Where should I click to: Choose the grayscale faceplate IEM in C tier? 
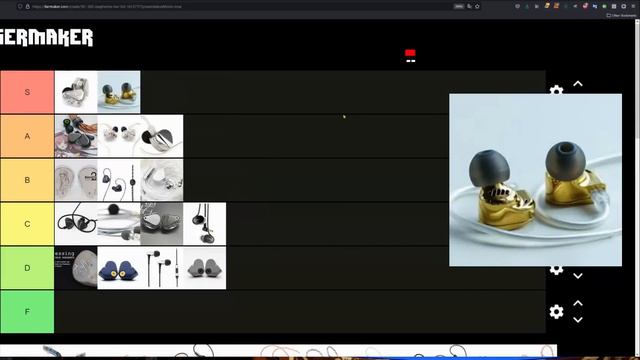coord(162,224)
